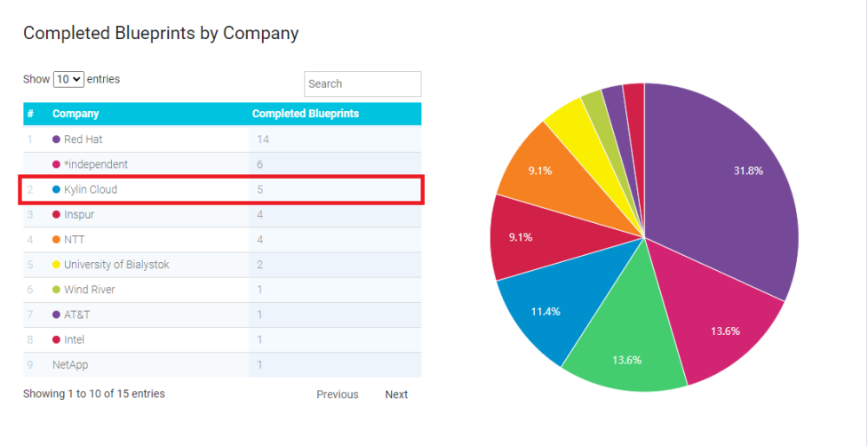Click the red dot beside Intel
The image size is (868, 446).
click(x=56, y=339)
